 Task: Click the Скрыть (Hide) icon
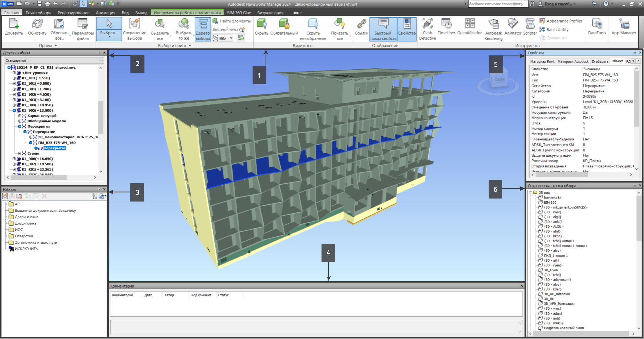click(x=261, y=24)
